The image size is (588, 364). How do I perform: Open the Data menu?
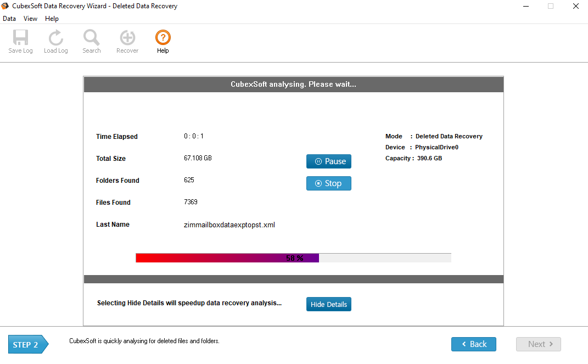click(9, 19)
